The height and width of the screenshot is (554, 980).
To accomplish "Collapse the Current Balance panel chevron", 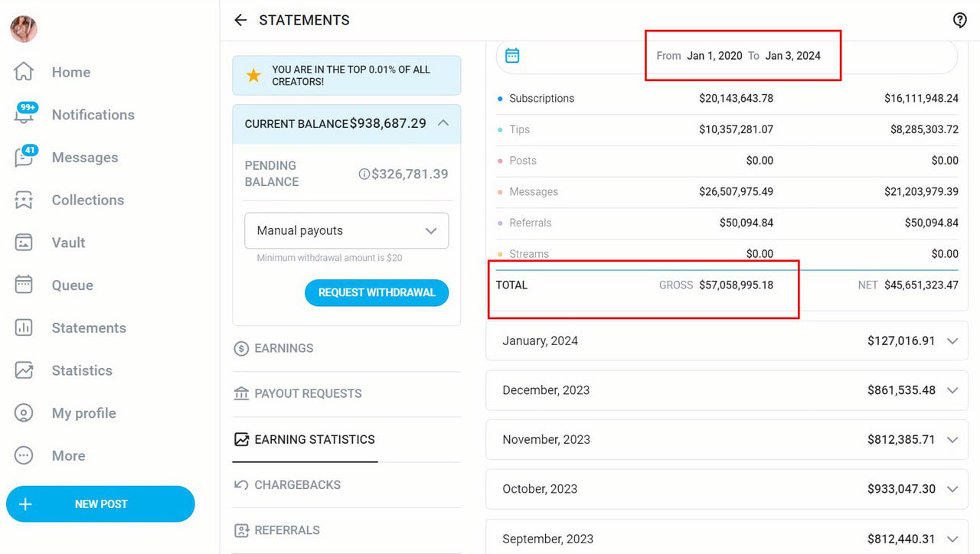I will click(443, 123).
